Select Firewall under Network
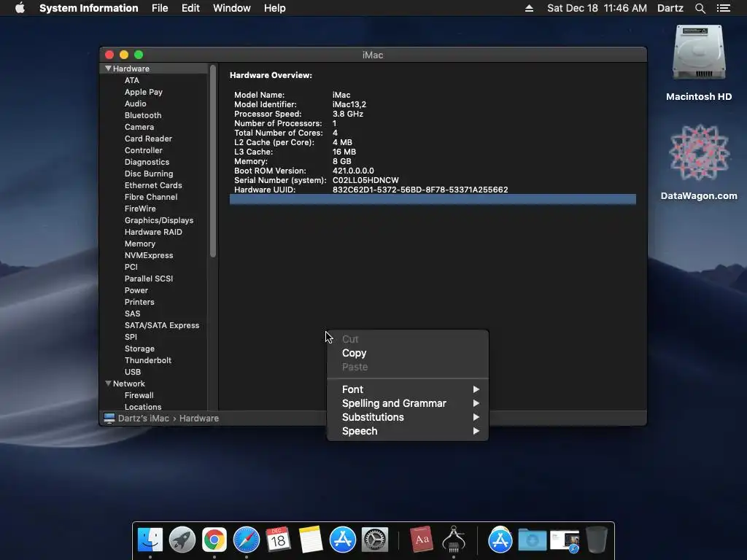This screenshot has height=560, width=747. point(139,395)
